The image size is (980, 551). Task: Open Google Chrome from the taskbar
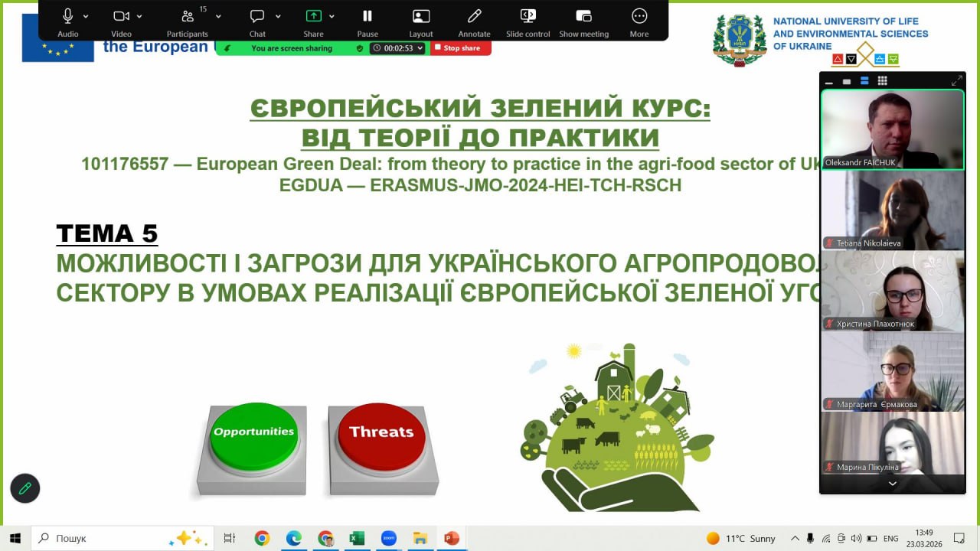(262, 538)
